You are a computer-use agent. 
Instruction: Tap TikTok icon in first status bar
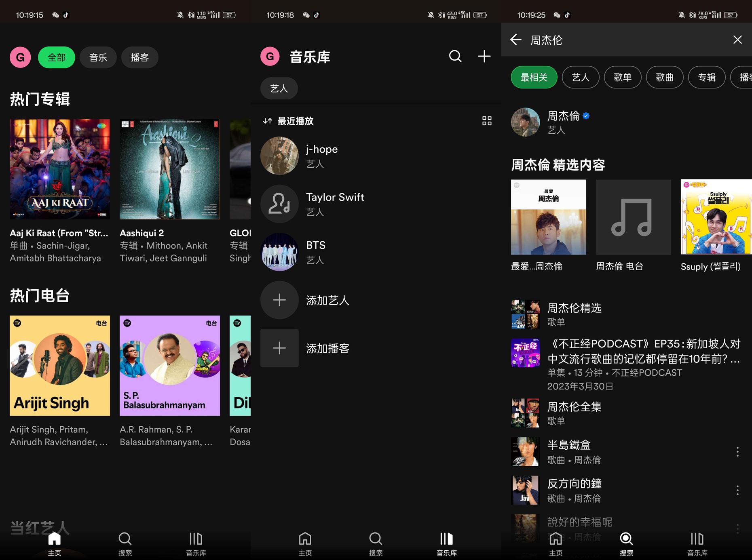pyautogui.click(x=66, y=15)
